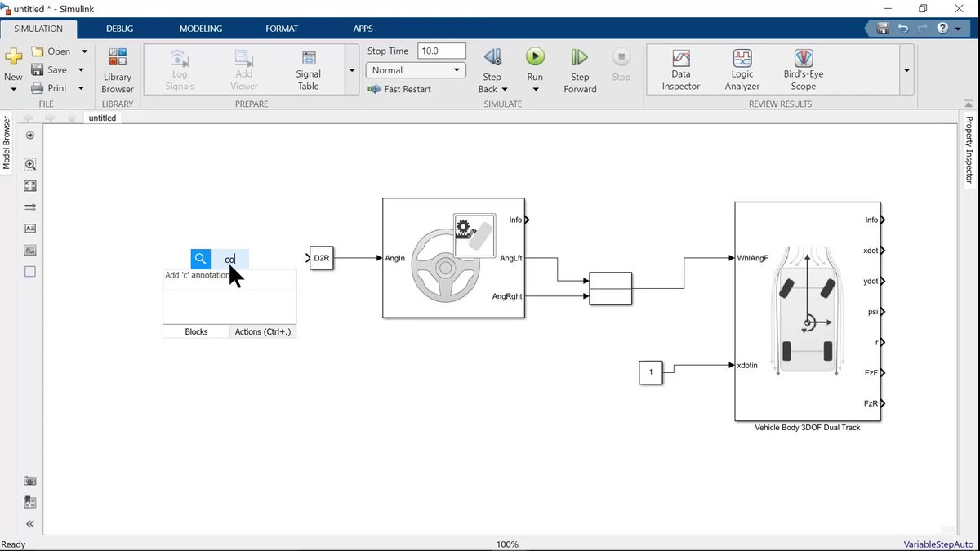The height and width of the screenshot is (551, 980).
Task: Select the Blocks tab in quick insert
Action: [x=196, y=331]
